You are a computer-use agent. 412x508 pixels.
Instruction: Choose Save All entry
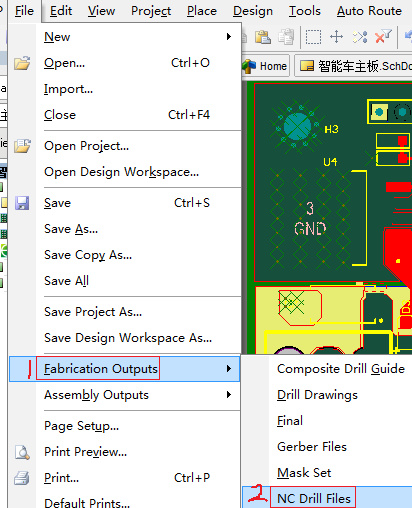[x=125, y=281]
